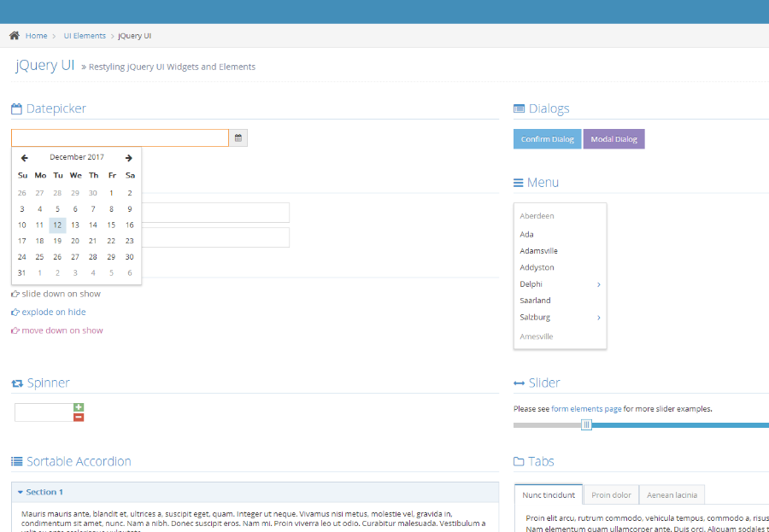Pick December 28 in the calendar
The width and height of the screenshot is (769, 532).
point(92,257)
